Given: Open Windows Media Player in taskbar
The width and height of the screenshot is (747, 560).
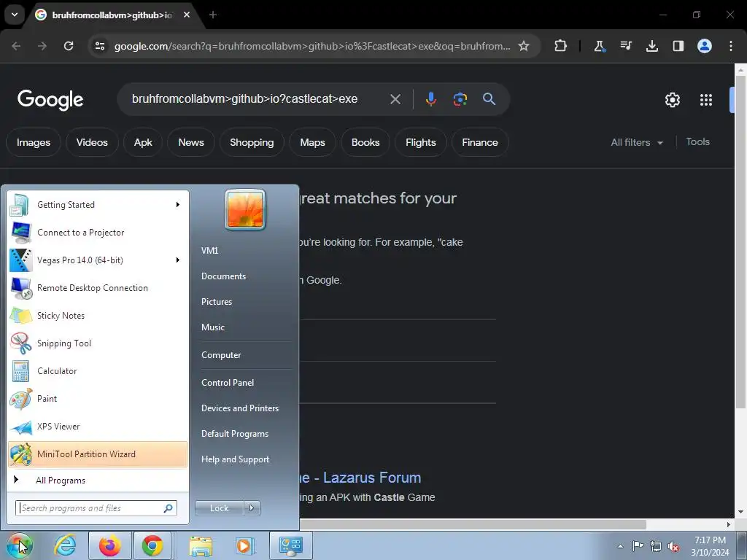Looking at the screenshot, I should pos(245,545).
